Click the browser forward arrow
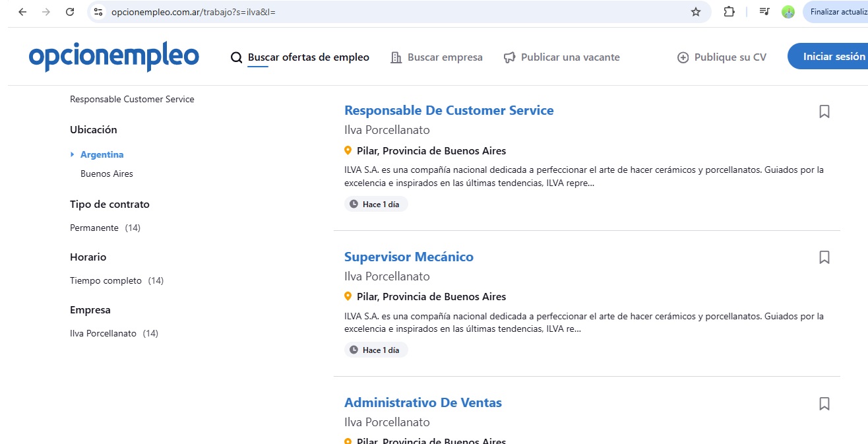Viewport: 868px width, 444px height. [46, 12]
